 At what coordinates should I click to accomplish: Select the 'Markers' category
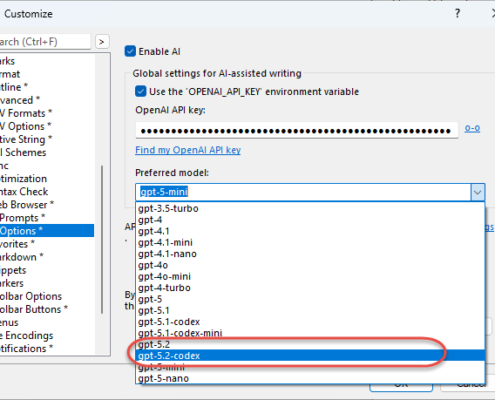point(47,283)
